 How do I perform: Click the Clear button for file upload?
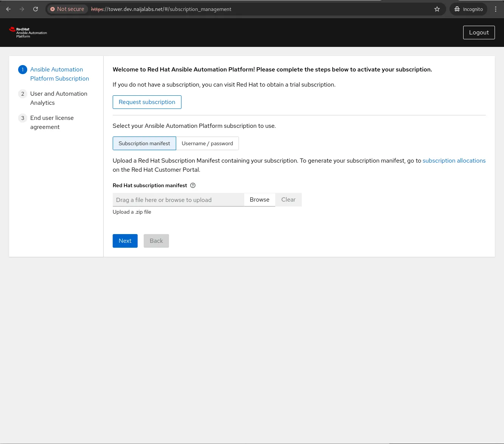[x=288, y=200]
